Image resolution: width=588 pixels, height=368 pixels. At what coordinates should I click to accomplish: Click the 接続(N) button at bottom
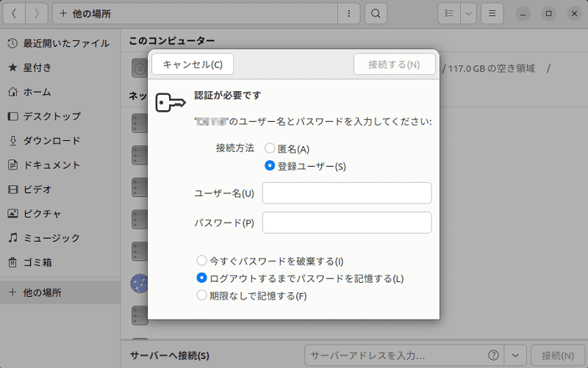[x=558, y=356]
